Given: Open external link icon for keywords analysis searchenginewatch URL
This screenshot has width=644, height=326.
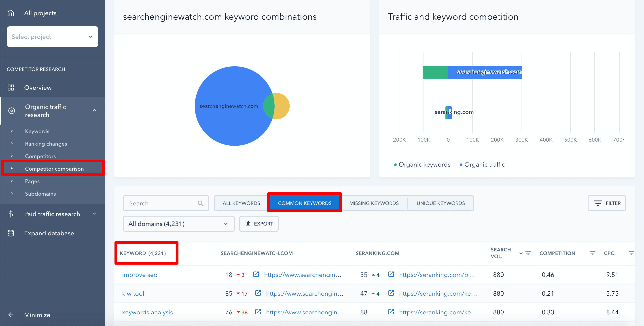Looking at the screenshot, I should 258,312.
